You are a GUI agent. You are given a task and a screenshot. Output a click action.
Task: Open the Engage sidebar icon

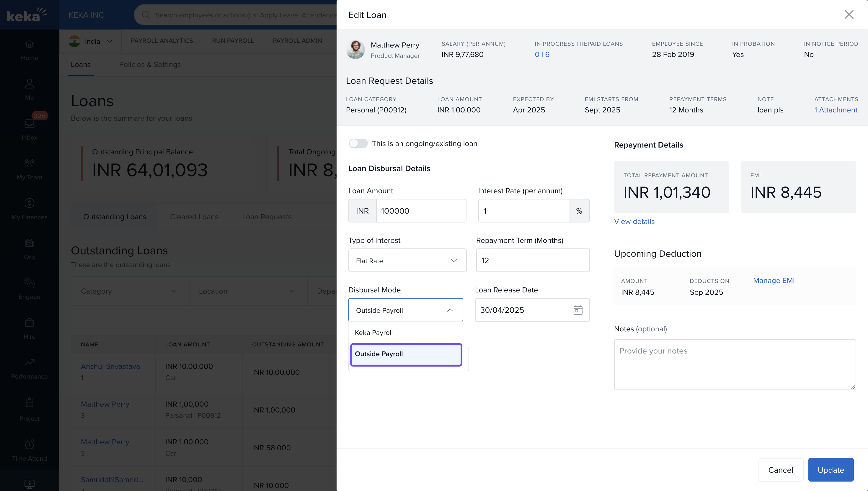(x=29, y=283)
